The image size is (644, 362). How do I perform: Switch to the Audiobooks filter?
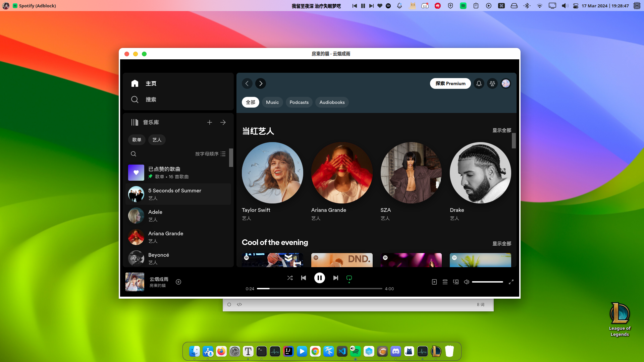(332, 102)
